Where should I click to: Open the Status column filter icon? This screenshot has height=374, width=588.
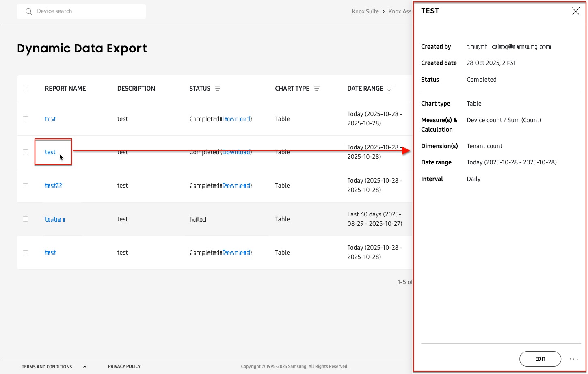click(x=218, y=89)
